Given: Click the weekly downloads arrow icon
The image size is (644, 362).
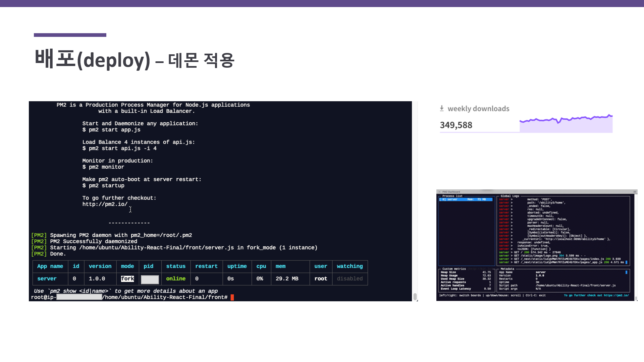Looking at the screenshot, I should 442,108.
